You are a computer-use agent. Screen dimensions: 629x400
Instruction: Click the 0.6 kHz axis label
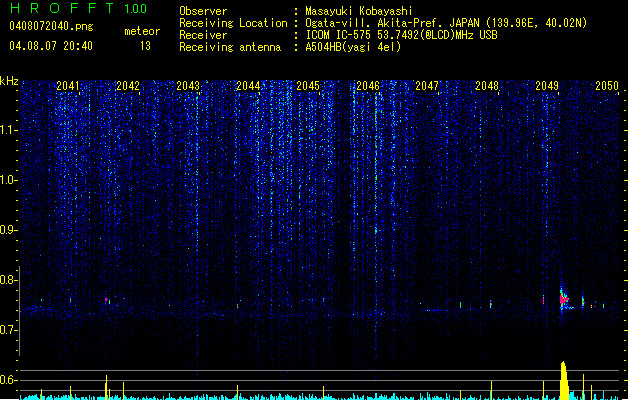pos(8,380)
